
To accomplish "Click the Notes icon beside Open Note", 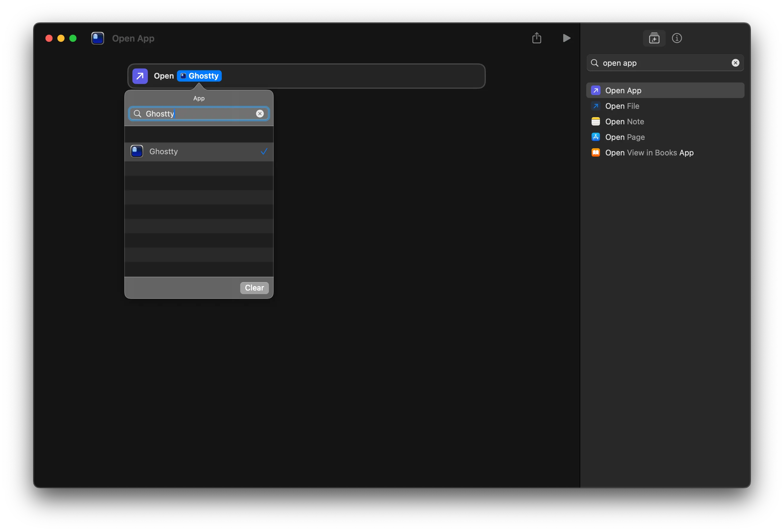I will [x=595, y=122].
